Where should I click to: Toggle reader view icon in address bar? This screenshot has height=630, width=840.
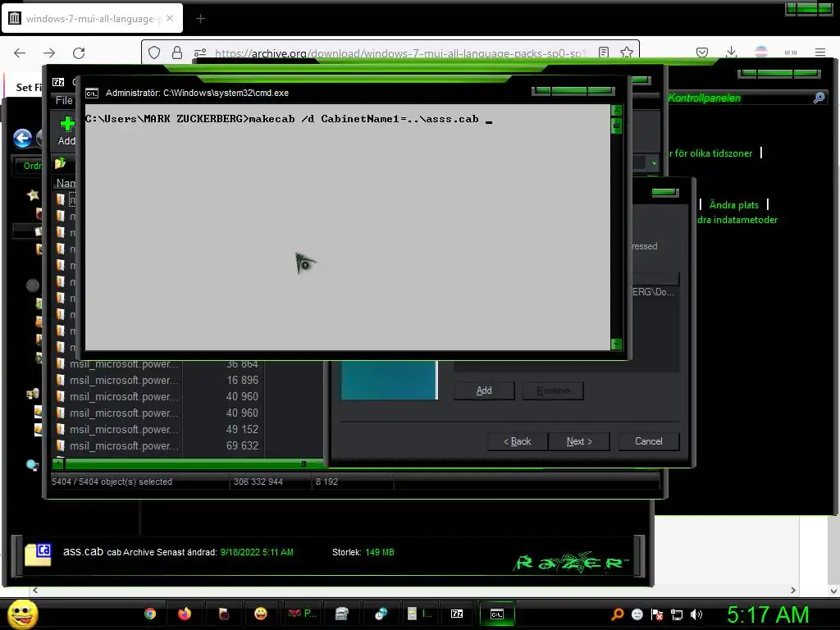tap(604, 52)
